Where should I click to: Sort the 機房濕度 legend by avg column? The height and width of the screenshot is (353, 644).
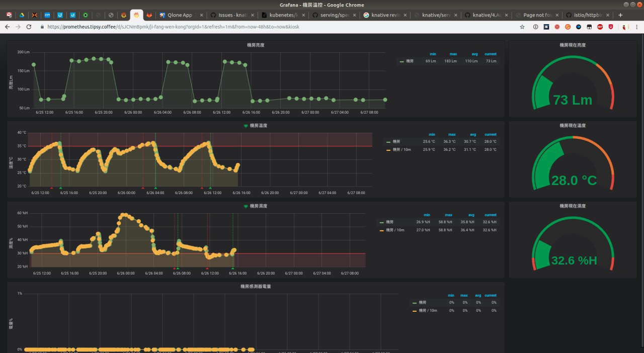471,215
